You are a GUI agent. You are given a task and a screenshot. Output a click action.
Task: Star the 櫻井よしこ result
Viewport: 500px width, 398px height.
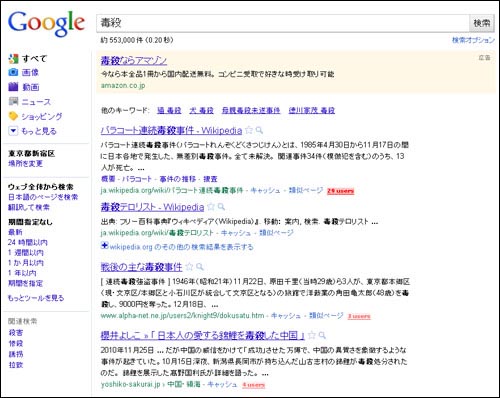click(312, 335)
